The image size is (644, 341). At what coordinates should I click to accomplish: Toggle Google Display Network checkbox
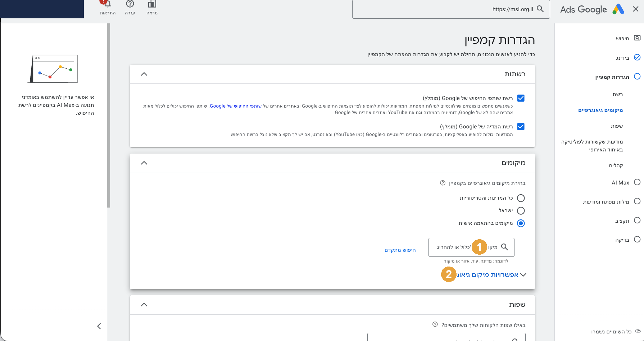point(521,126)
